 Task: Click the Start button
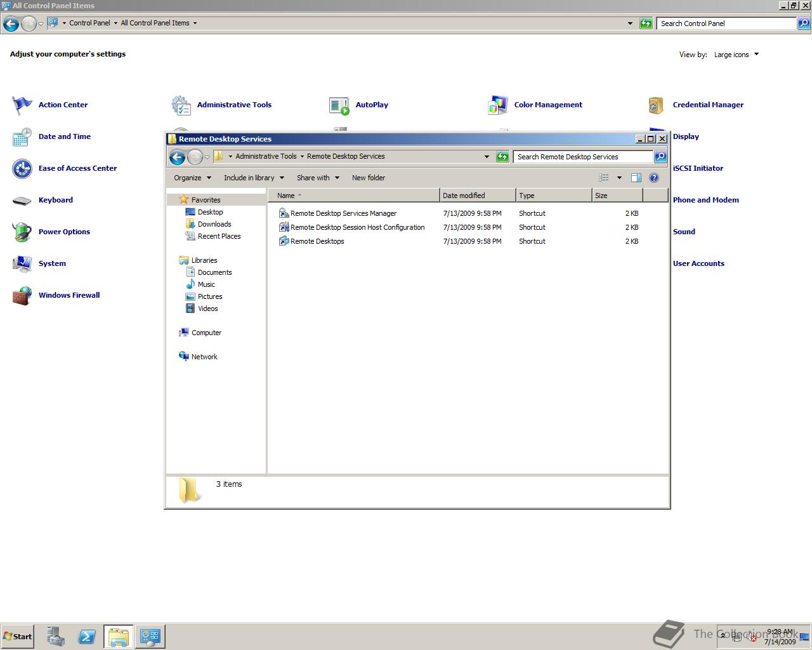click(18, 637)
